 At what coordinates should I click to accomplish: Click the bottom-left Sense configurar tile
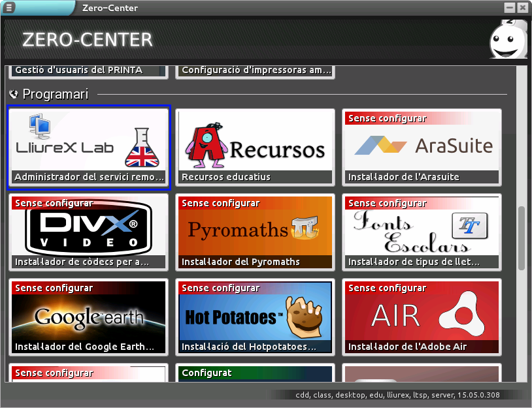(88, 374)
